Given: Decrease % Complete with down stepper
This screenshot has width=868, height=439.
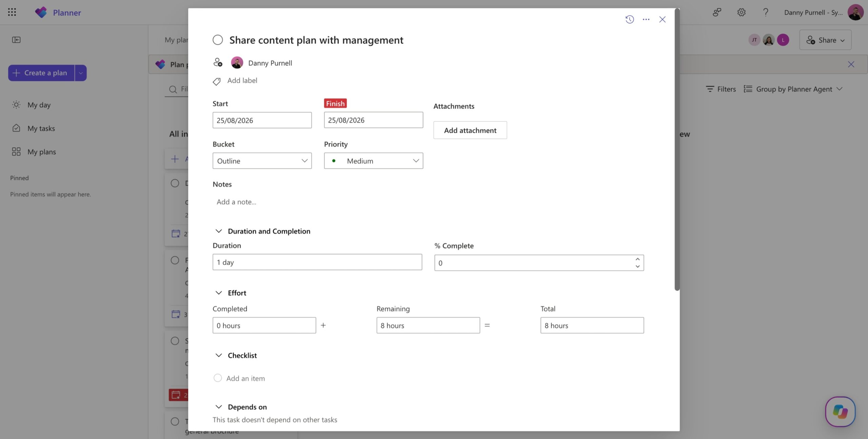Looking at the screenshot, I should 637,266.
